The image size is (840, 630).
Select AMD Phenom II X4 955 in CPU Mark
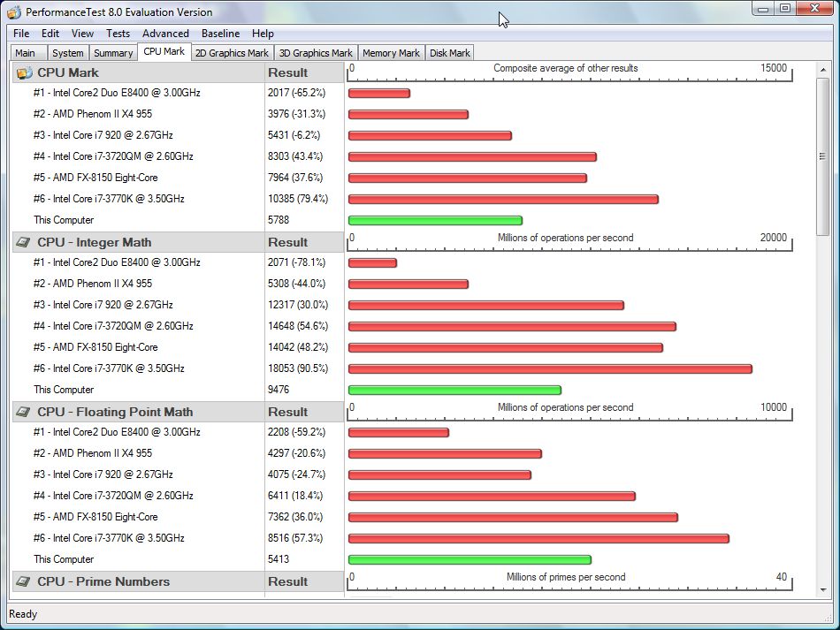[x=93, y=114]
